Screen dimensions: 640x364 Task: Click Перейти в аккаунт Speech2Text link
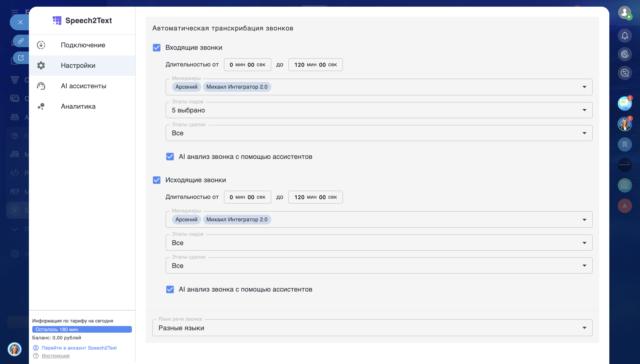tap(79, 348)
